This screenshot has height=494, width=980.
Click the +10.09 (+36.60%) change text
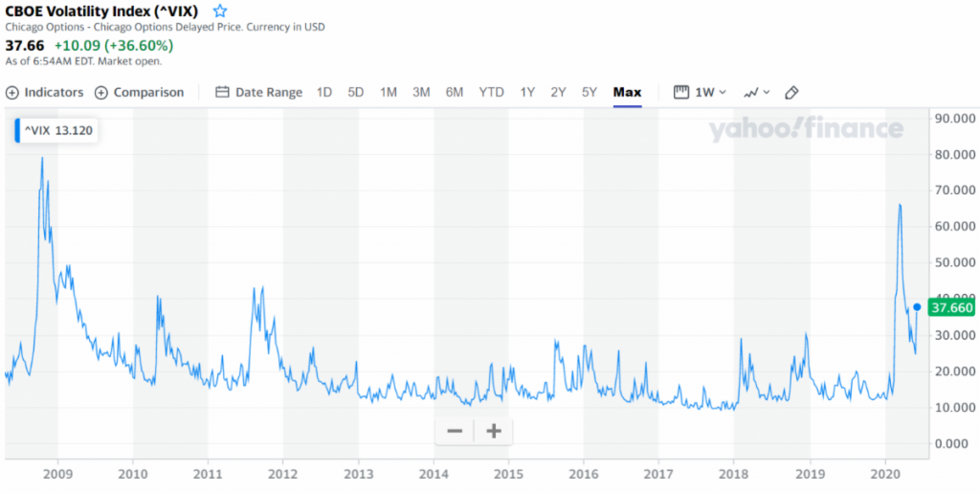tap(114, 46)
